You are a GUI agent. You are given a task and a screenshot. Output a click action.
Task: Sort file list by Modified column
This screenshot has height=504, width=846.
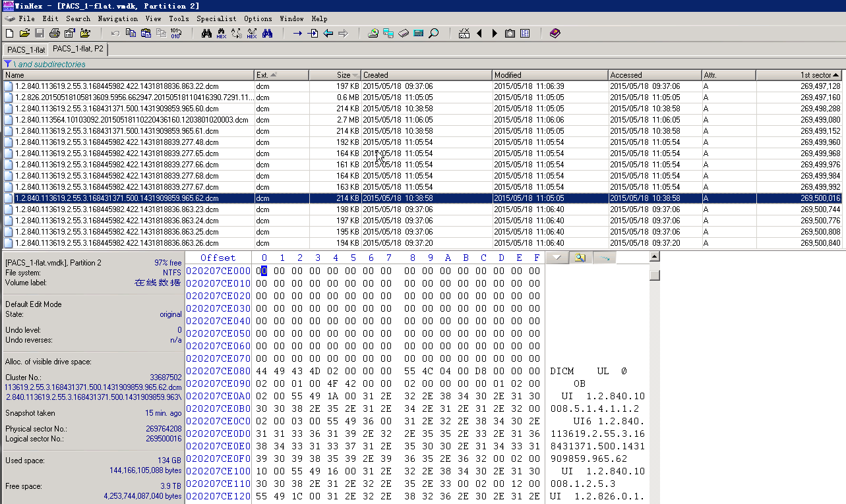(x=550, y=75)
